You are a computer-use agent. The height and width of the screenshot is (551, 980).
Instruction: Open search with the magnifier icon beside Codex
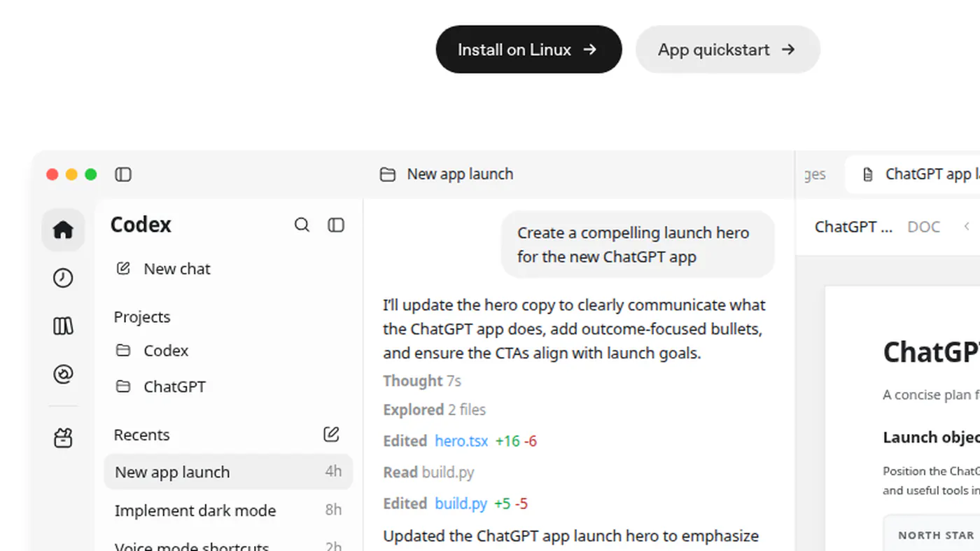pos(302,225)
